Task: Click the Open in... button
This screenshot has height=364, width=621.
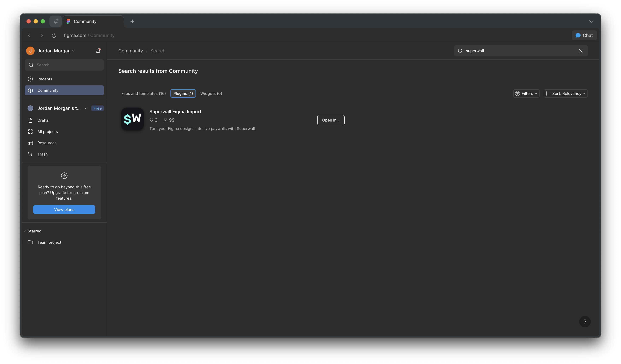Action: [331, 120]
